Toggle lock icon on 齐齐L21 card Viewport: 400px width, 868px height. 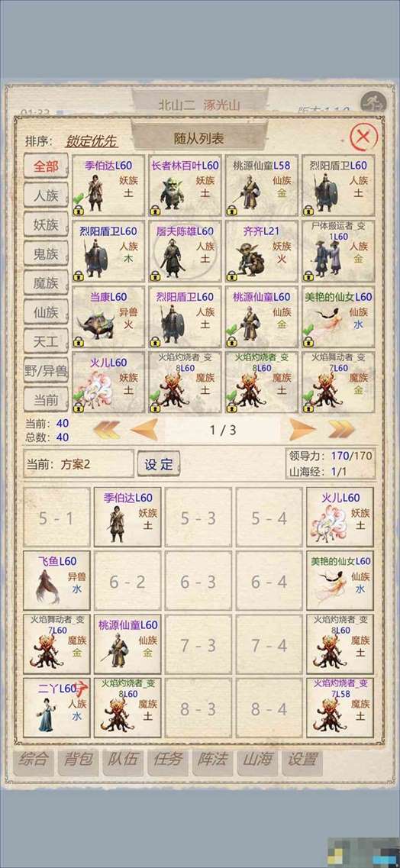point(232,276)
